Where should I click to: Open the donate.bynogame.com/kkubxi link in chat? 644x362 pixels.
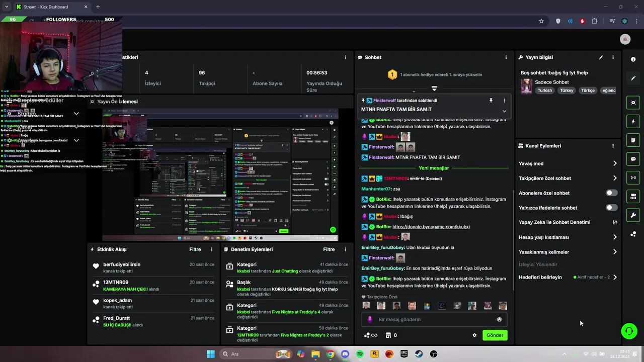tap(431, 227)
